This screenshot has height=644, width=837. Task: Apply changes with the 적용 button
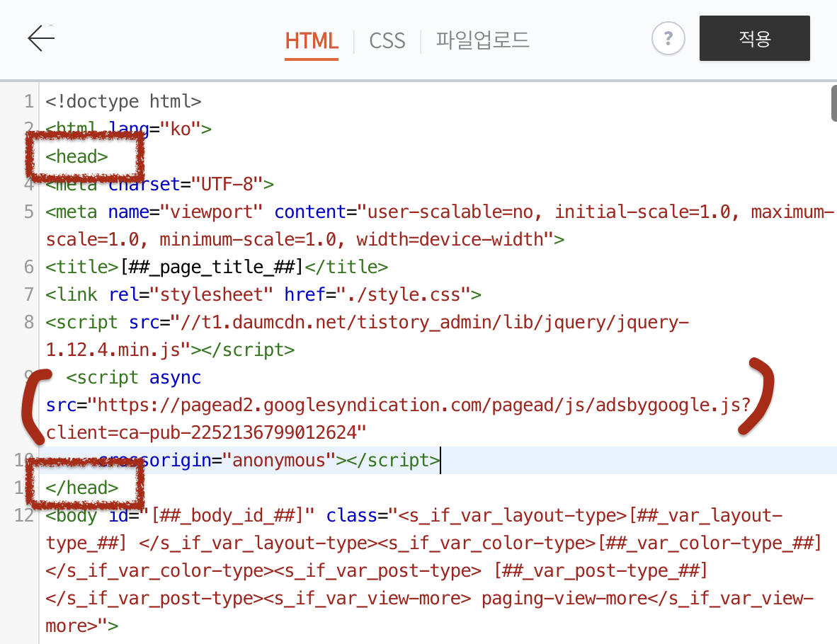754,38
